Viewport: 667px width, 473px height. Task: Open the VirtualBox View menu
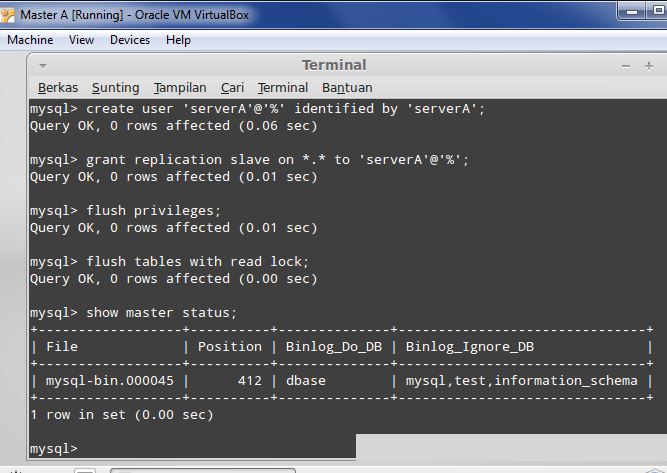coord(81,40)
